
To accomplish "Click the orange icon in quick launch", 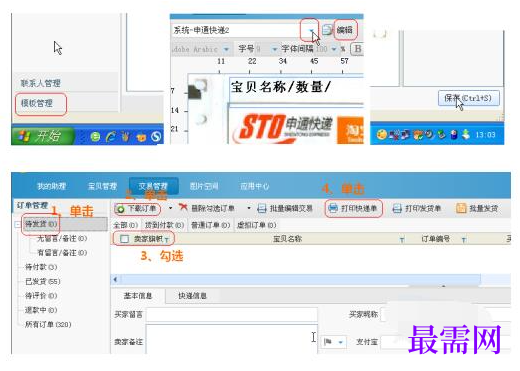I will pyautogui.click(x=141, y=136).
